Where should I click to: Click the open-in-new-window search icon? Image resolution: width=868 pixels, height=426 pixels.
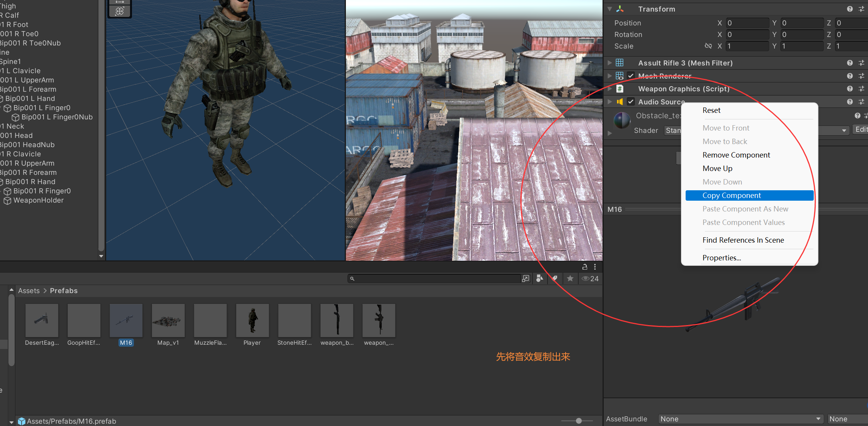tap(526, 278)
